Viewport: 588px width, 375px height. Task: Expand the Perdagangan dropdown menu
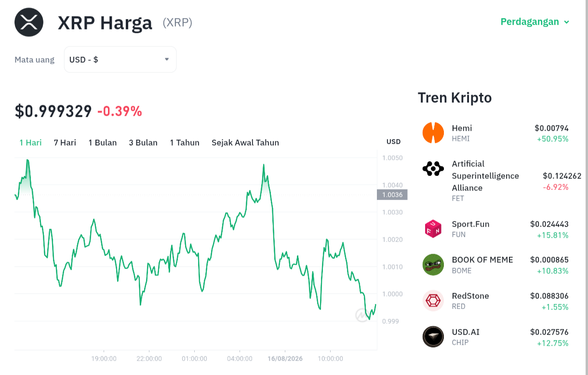point(535,22)
